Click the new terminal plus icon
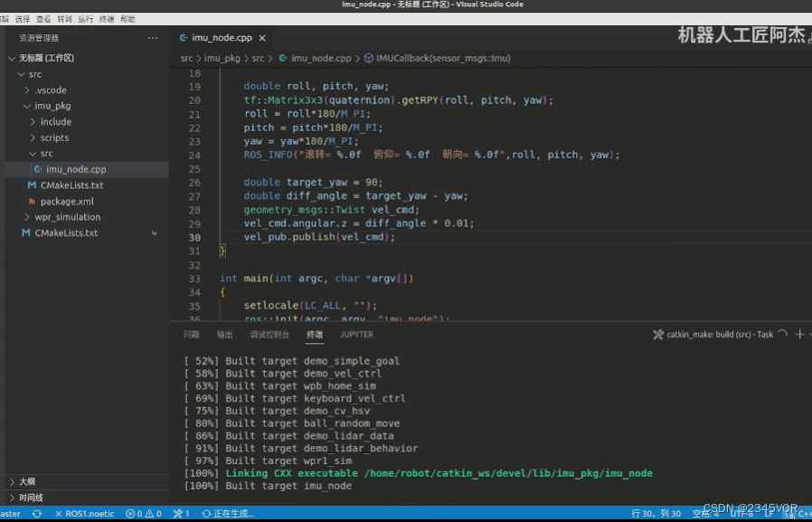Screen dimensions: 812x522 (799, 334)
